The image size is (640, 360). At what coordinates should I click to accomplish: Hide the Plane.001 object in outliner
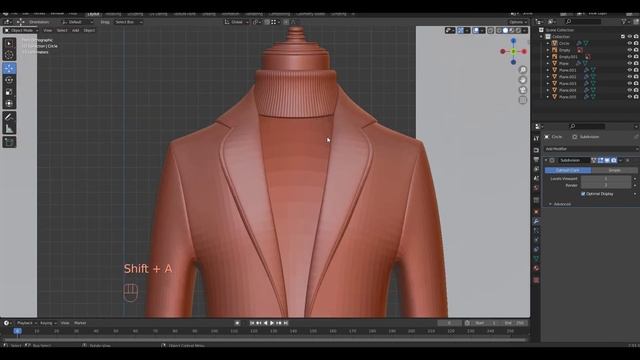pos(629,70)
